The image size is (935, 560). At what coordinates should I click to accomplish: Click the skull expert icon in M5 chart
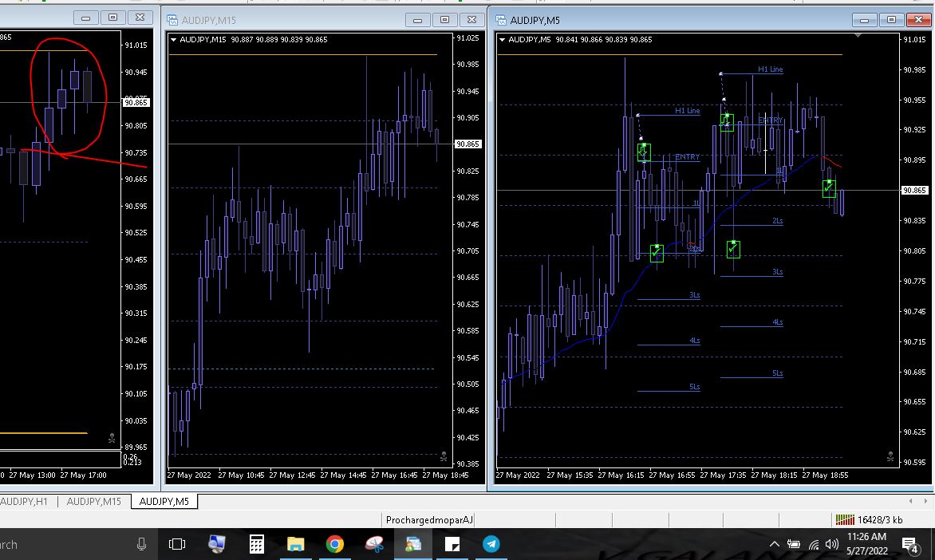[890, 457]
